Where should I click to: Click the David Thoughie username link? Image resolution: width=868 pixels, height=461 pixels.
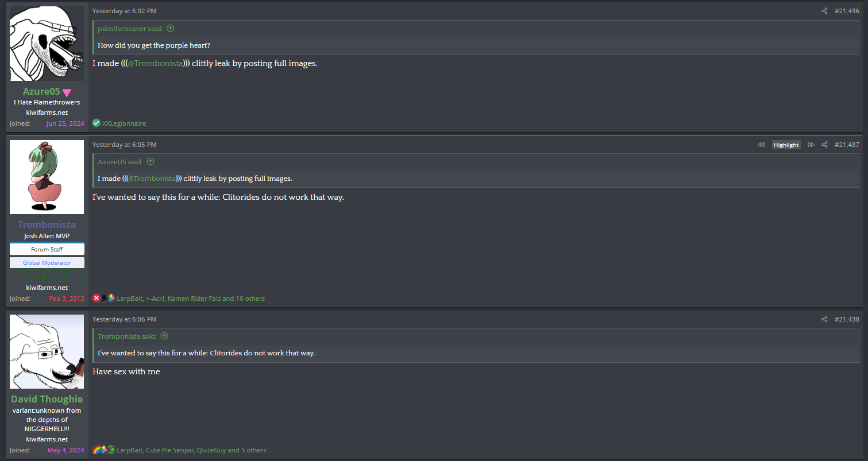(47, 399)
